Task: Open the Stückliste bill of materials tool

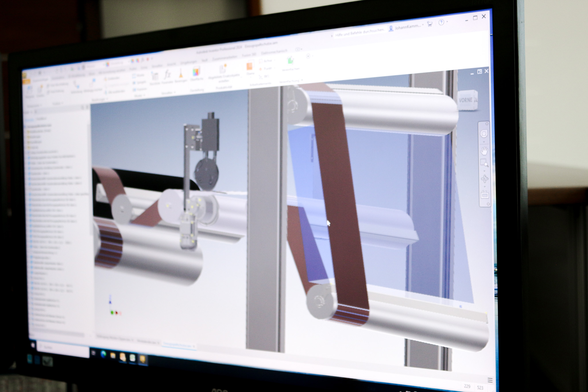Action: pos(155,77)
